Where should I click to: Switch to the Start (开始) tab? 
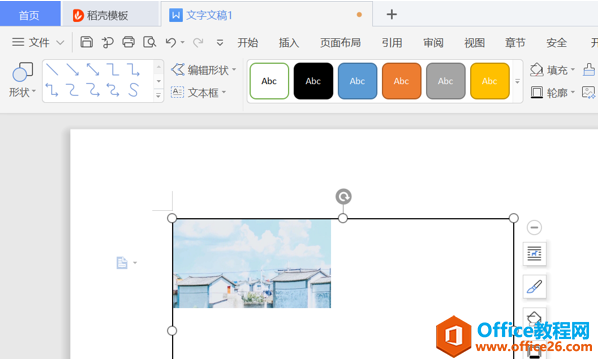pos(248,42)
